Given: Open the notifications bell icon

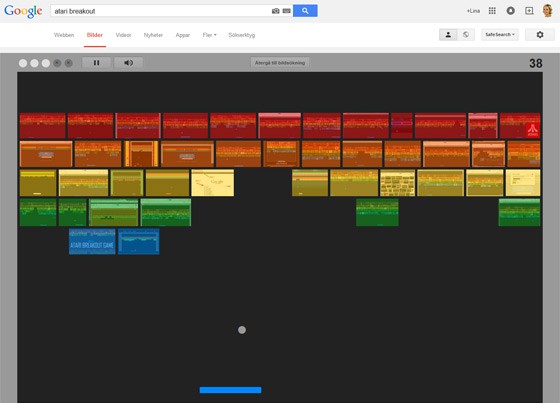Looking at the screenshot, I should pyautogui.click(x=511, y=11).
